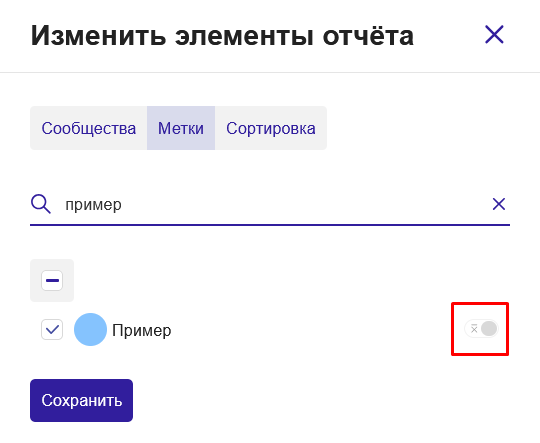540x443 pixels.
Task: Click the minus dash inside the top checkbox
Action: pyautogui.click(x=52, y=280)
